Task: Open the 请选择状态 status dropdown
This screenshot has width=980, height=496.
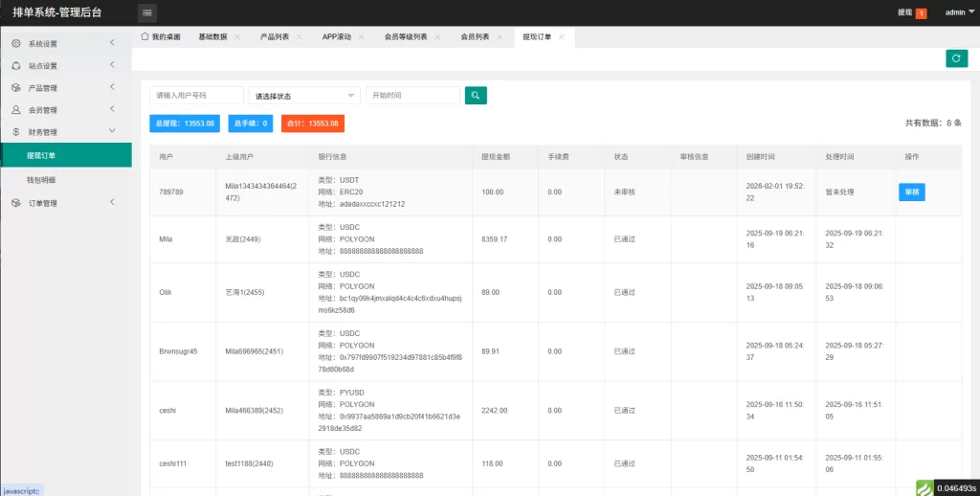Action: point(304,96)
